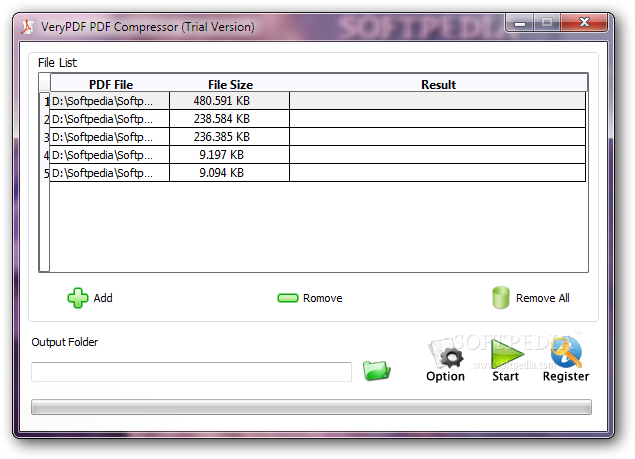Select row 3 file path D:\Softpedia\Softp...
Viewport: 635px width, 459px height.
point(109,137)
